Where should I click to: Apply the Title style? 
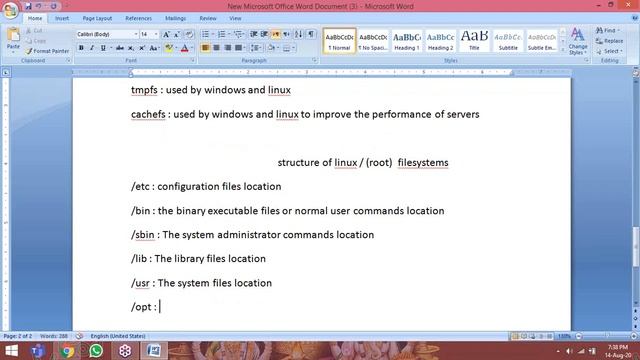coord(474,41)
